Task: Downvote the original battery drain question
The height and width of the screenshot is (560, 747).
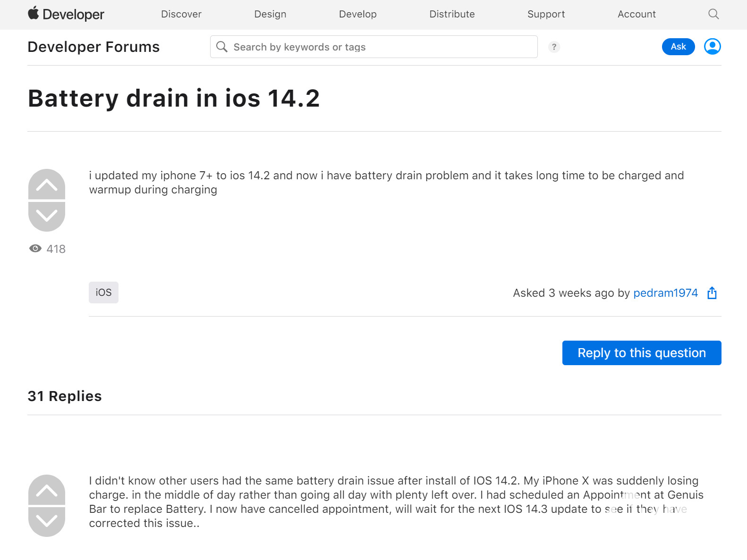Action: pos(47,216)
